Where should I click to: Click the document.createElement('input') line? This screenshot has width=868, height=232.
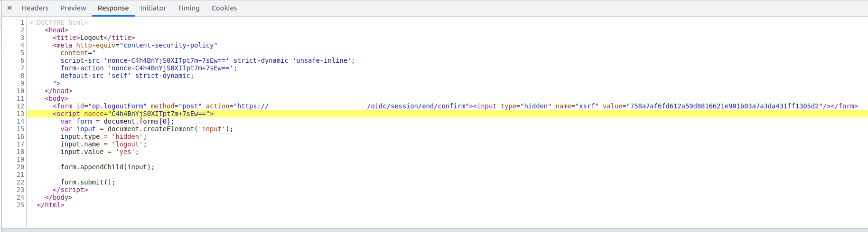coord(147,129)
